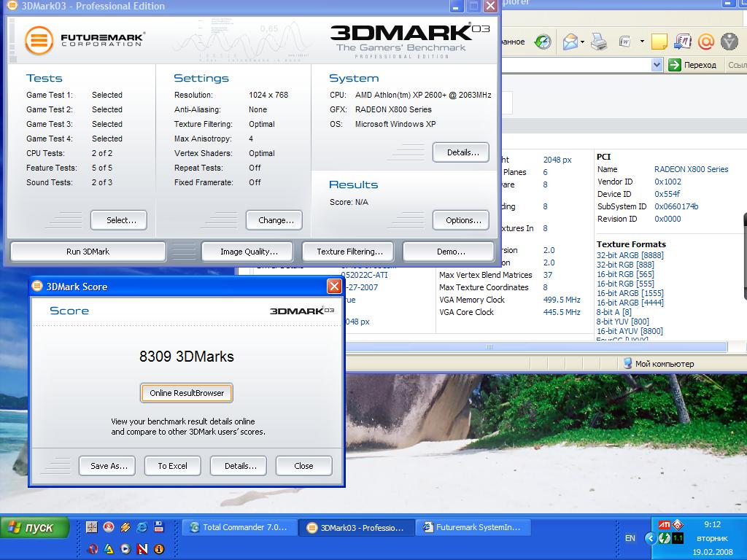This screenshot has width=747, height=560.
Task: Click the green arrows tray icon
Action: 664,538
